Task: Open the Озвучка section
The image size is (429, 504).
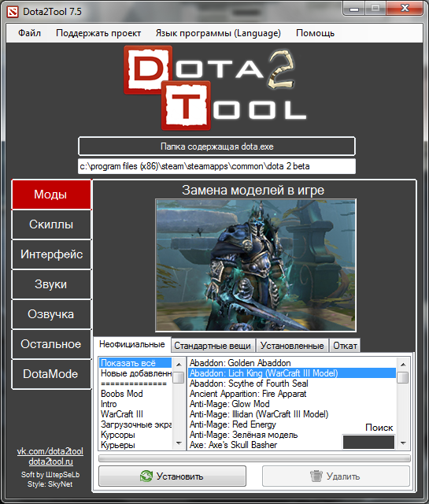Action: (51, 314)
